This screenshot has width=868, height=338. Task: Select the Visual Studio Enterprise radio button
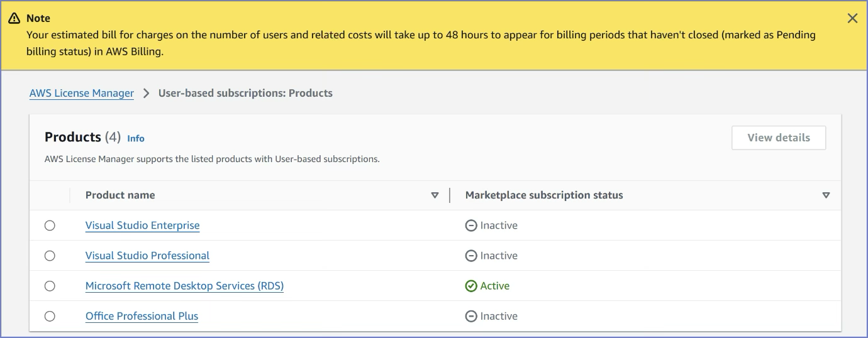pyautogui.click(x=50, y=226)
